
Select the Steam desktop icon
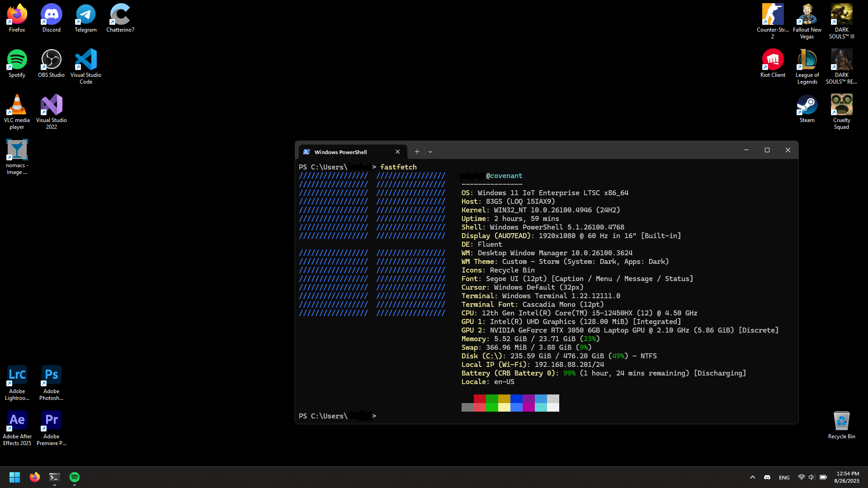tap(807, 108)
